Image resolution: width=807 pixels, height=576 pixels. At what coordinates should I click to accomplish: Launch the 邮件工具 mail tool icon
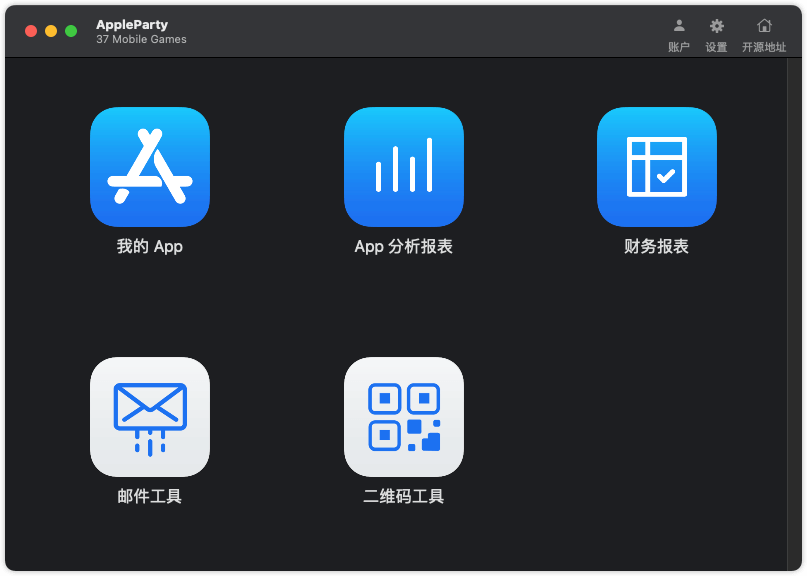pos(150,417)
